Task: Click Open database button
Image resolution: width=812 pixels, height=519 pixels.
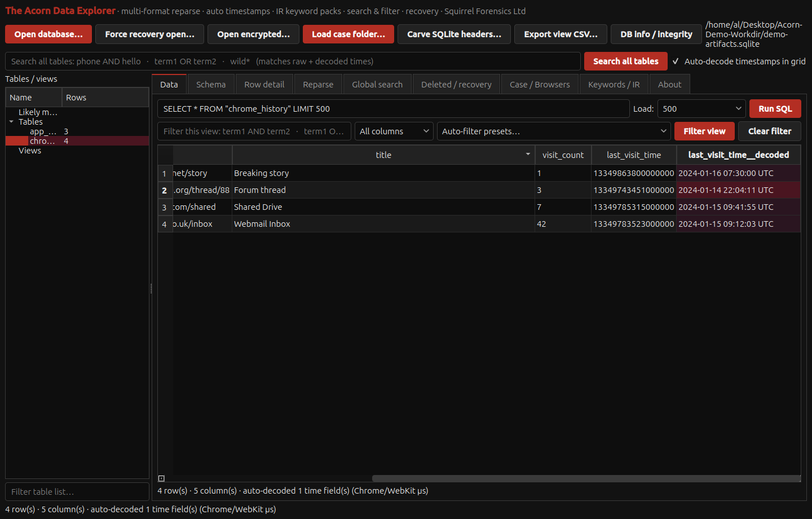Action: [x=48, y=34]
